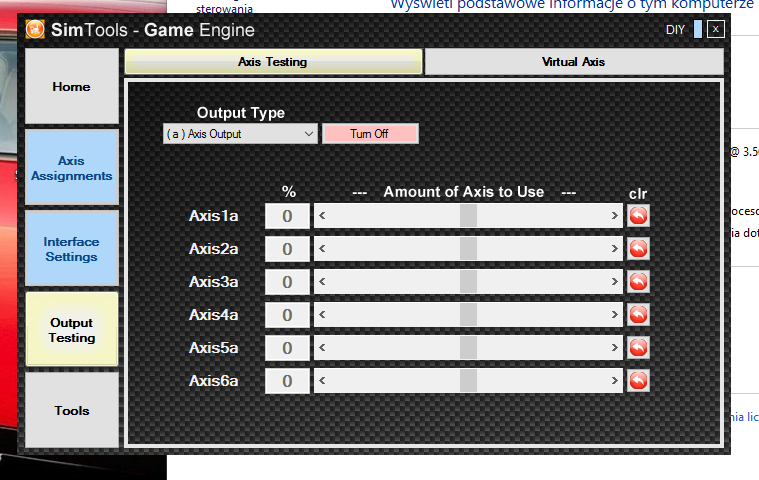Click the left arrow of Axis2a slider
759x480 pixels.
[322, 249]
